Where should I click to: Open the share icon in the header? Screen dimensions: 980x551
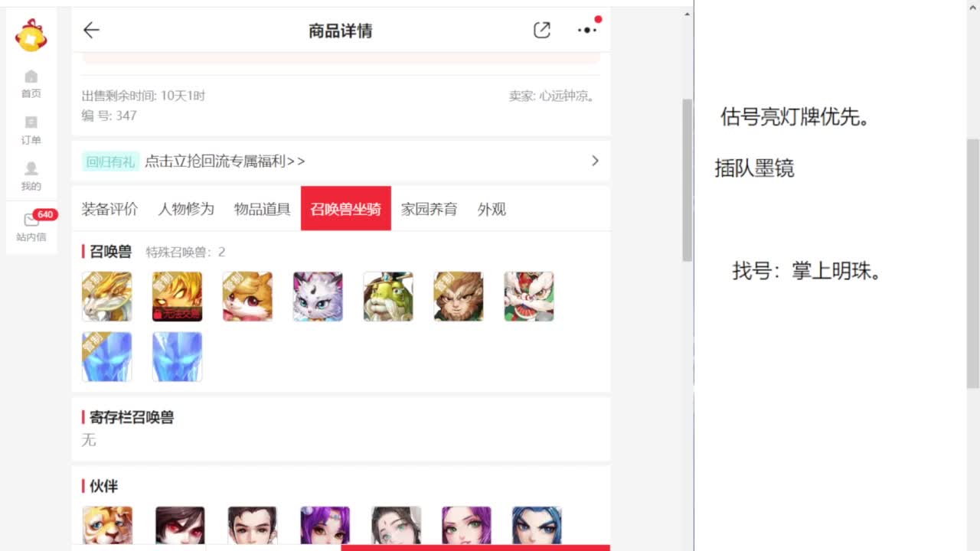click(x=542, y=30)
